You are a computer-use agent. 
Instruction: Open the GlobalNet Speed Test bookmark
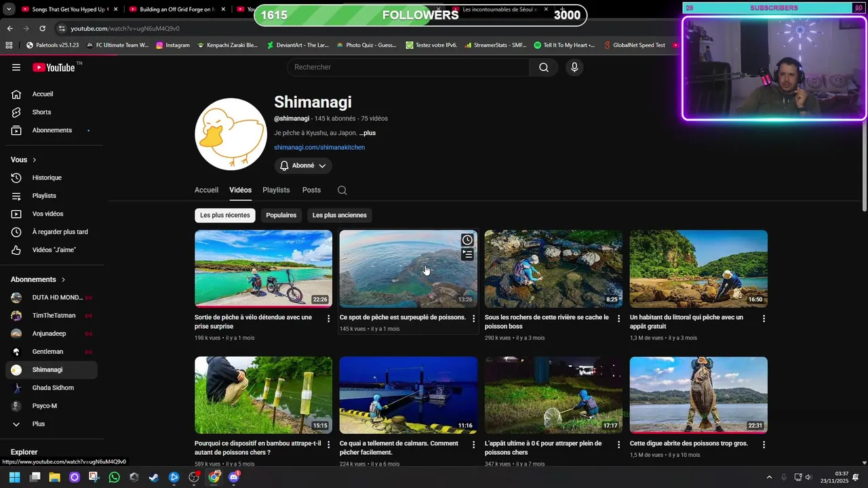point(633,45)
